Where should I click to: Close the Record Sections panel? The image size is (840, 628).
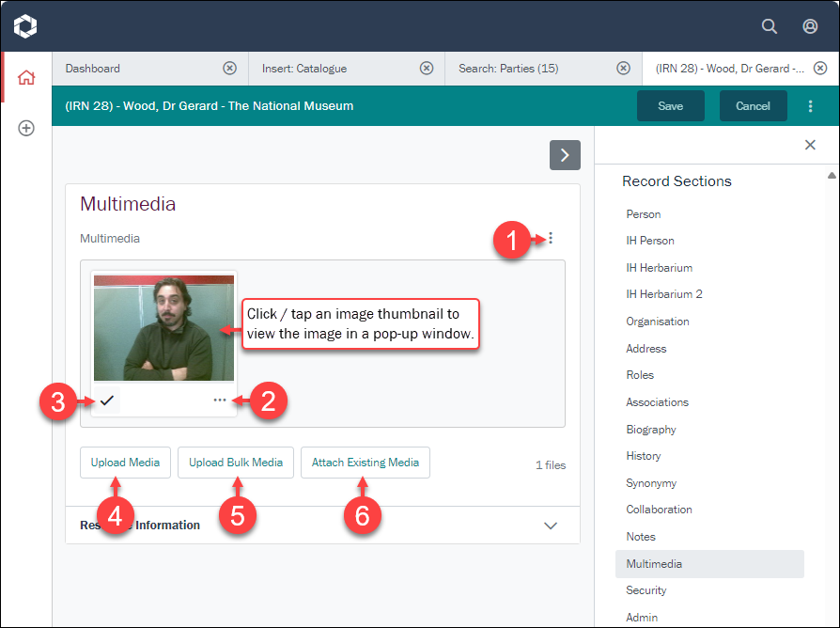pos(810,145)
